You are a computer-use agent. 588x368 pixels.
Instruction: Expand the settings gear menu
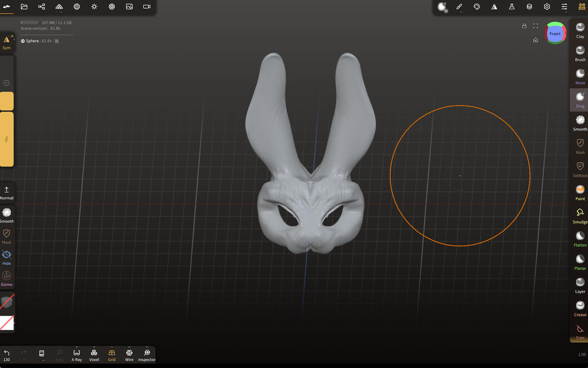547,7
